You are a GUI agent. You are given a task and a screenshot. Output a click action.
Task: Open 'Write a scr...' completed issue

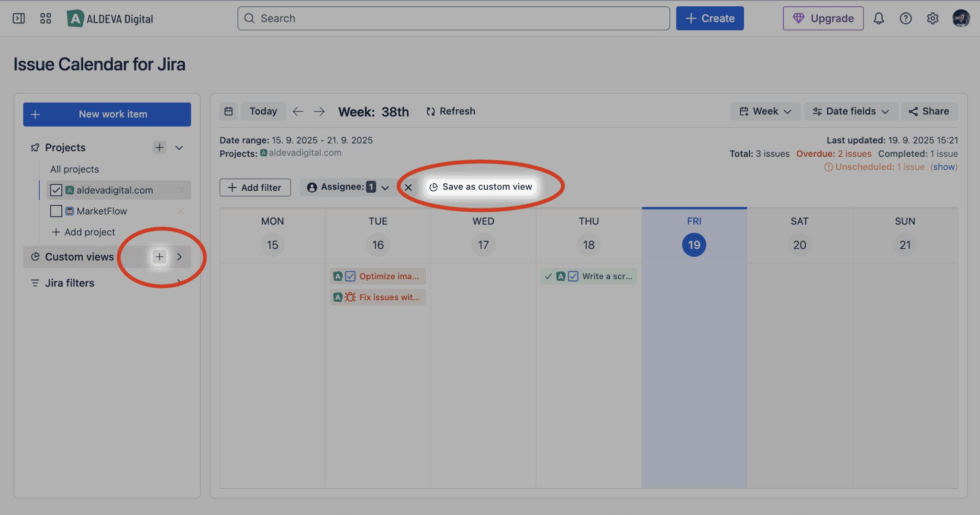click(x=589, y=276)
